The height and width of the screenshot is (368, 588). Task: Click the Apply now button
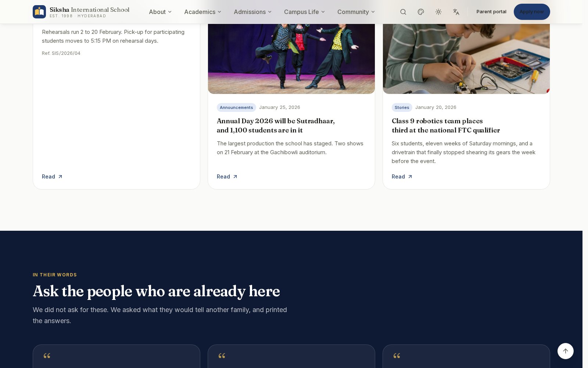click(x=532, y=12)
